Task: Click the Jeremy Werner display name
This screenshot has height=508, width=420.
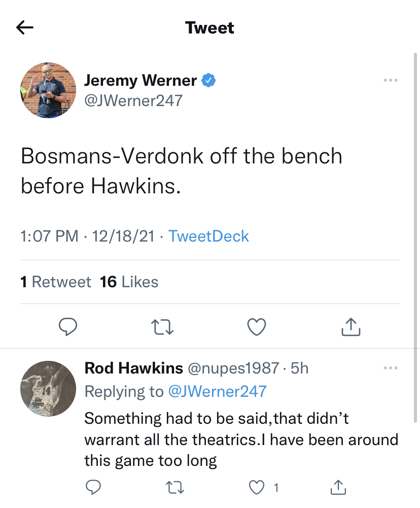Action: (141, 80)
